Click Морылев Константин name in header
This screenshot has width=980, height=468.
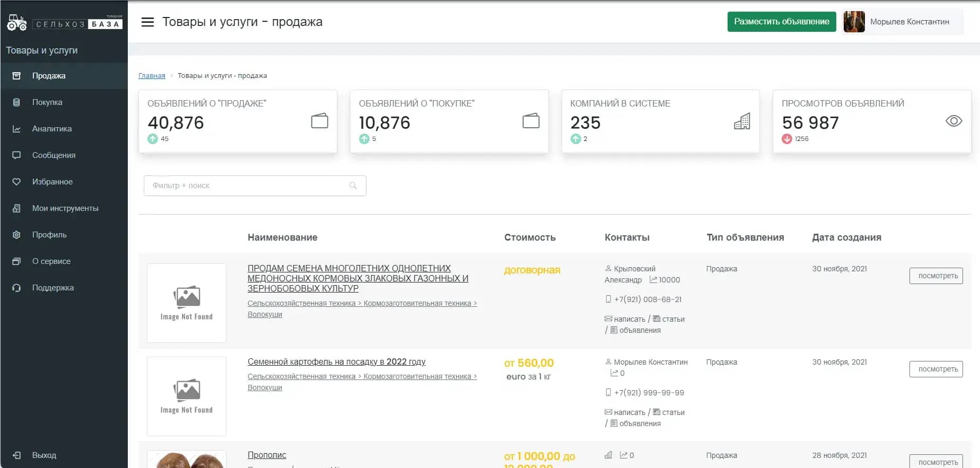909,22
